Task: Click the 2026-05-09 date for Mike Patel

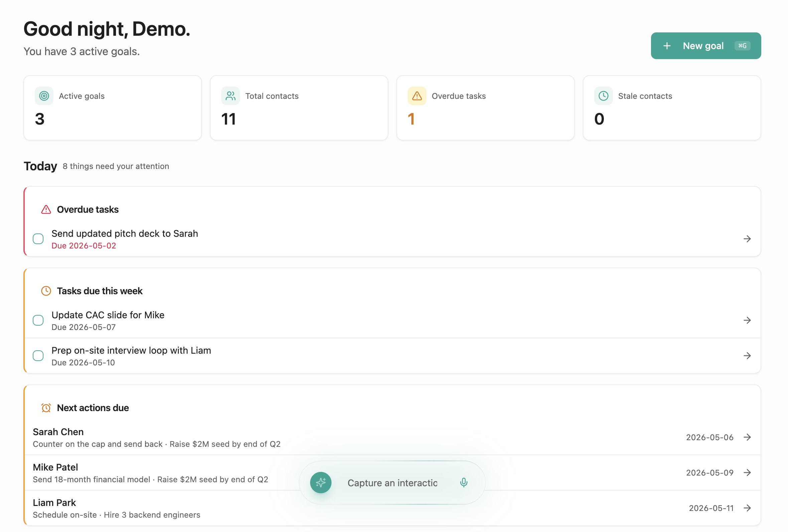Action: [x=710, y=473]
